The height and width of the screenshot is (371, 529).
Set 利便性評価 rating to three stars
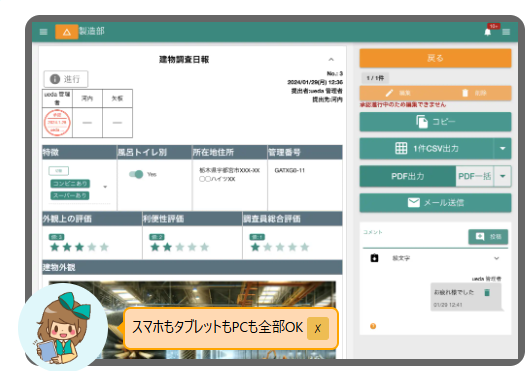[x=180, y=247]
